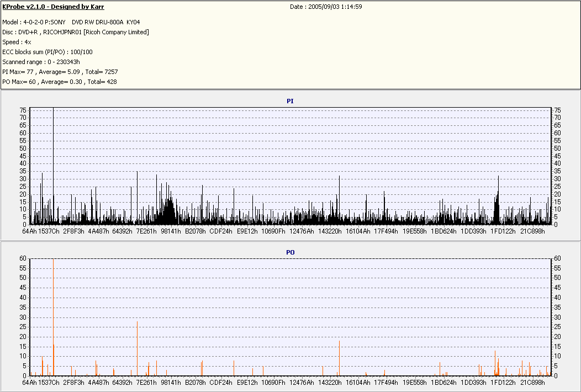Select 64Ah label under the PI chart
The image size is (581, 392).
tap(30, 231)
